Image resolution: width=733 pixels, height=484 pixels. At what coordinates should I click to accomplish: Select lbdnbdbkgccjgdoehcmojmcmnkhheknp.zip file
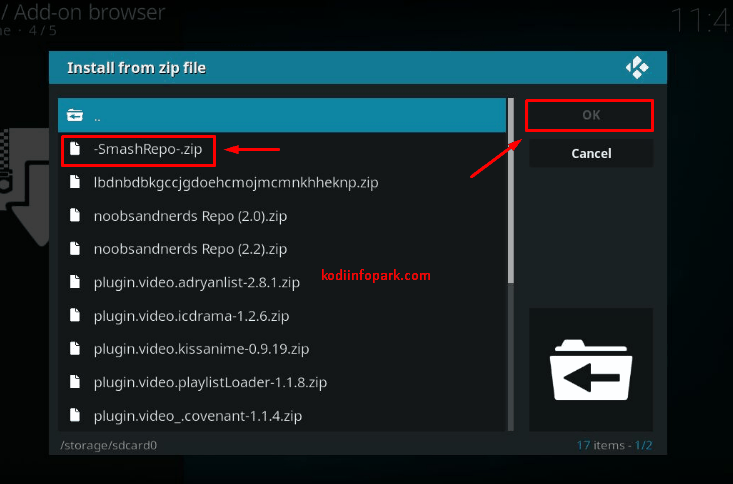[x=282, y=182]
